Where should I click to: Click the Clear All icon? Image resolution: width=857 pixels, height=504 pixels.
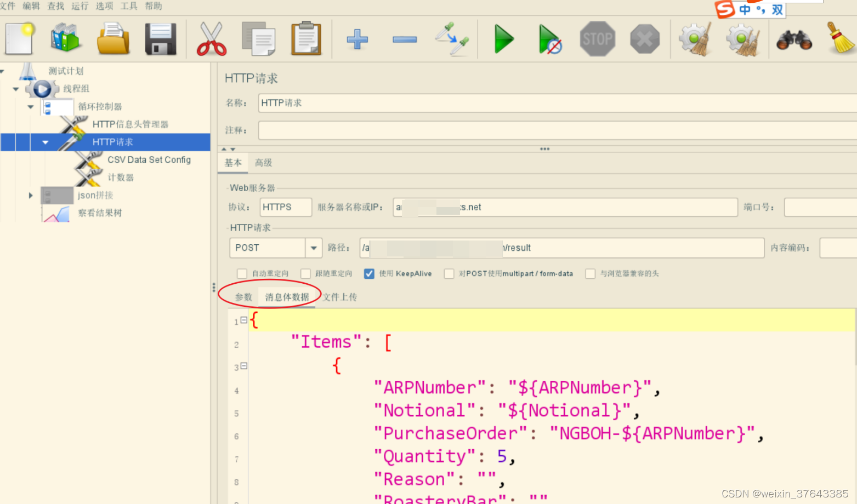click(742, 39)
